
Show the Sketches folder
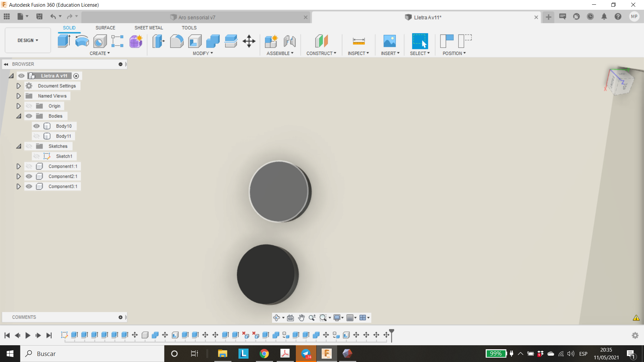click(29, 146)
